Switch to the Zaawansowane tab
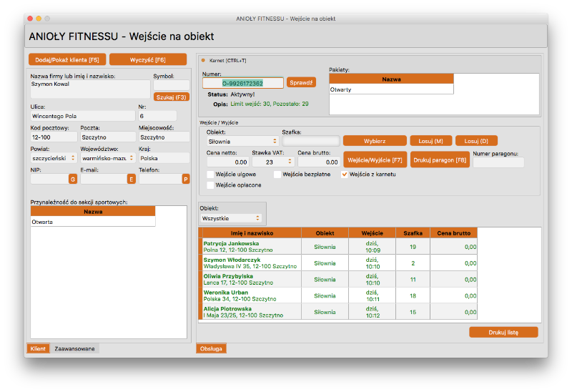 (74, 349)
